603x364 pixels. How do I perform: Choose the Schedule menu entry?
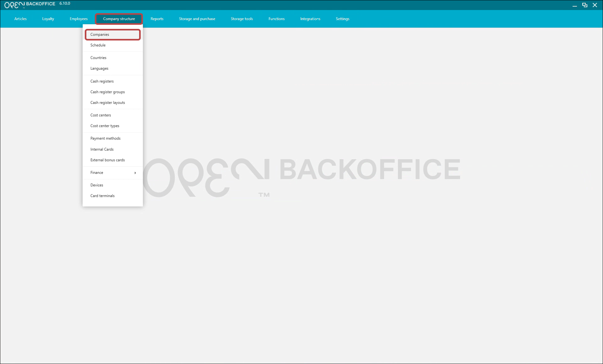click(113, 45)
